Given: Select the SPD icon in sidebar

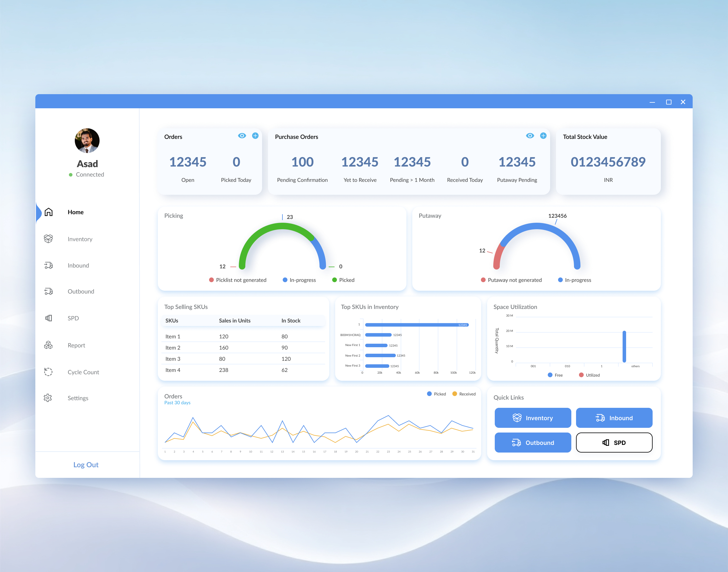Looking at the screenshot, I should [x=48, y=318].
